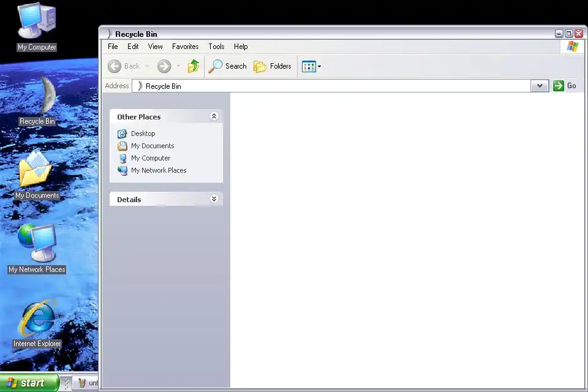Open the Help menu
Viewport: 588px width, 392px height.
click(x=241, y=47)
